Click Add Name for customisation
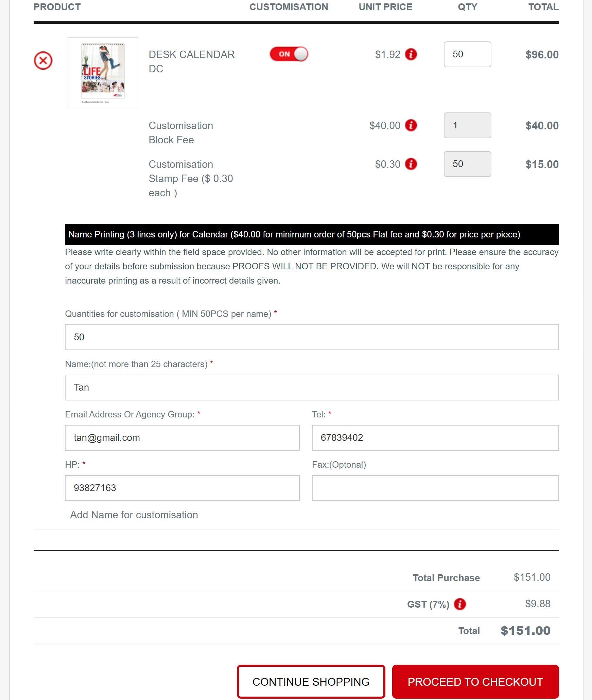592x700 pixels. pos(134,515)
